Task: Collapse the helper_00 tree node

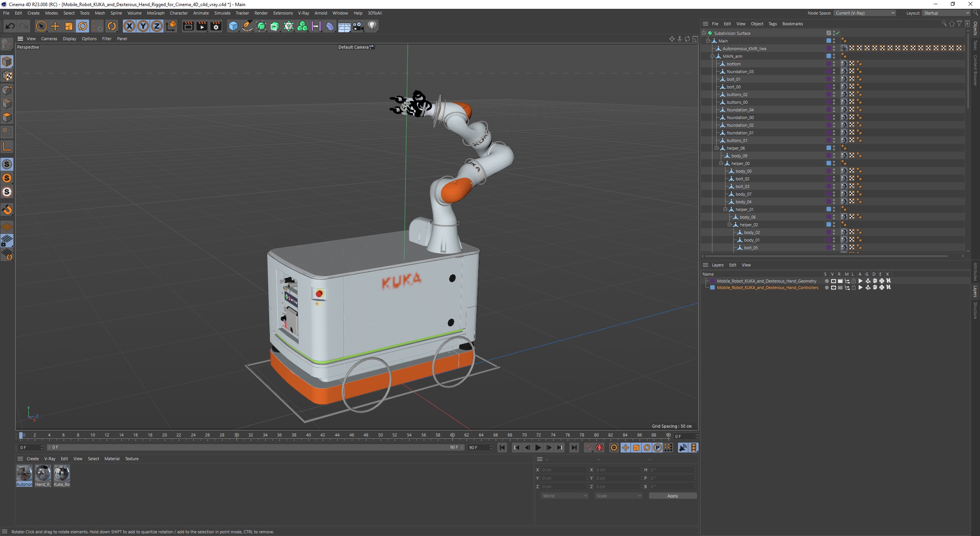Action: (x=721, y=163)
